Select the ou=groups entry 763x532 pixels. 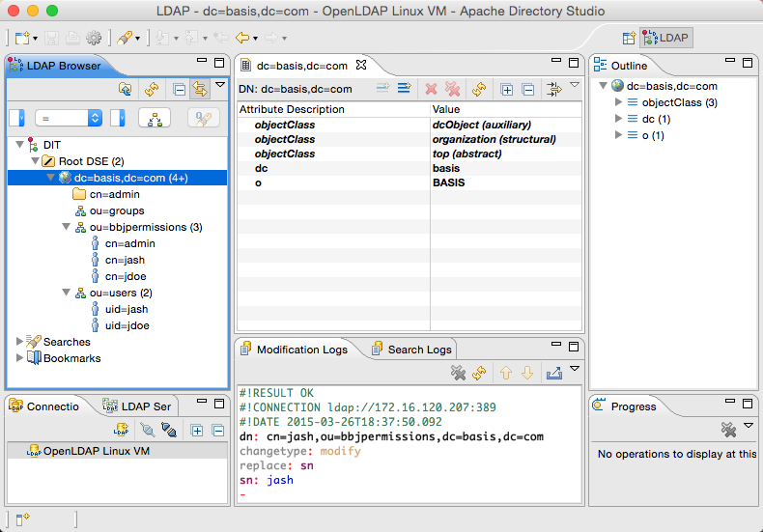tap(110, 210)
